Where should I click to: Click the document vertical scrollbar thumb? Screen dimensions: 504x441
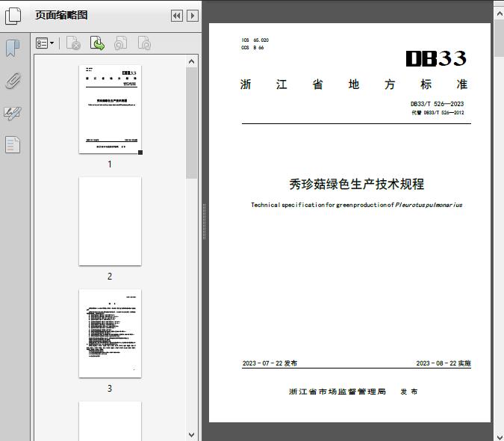tap(500, 38)
